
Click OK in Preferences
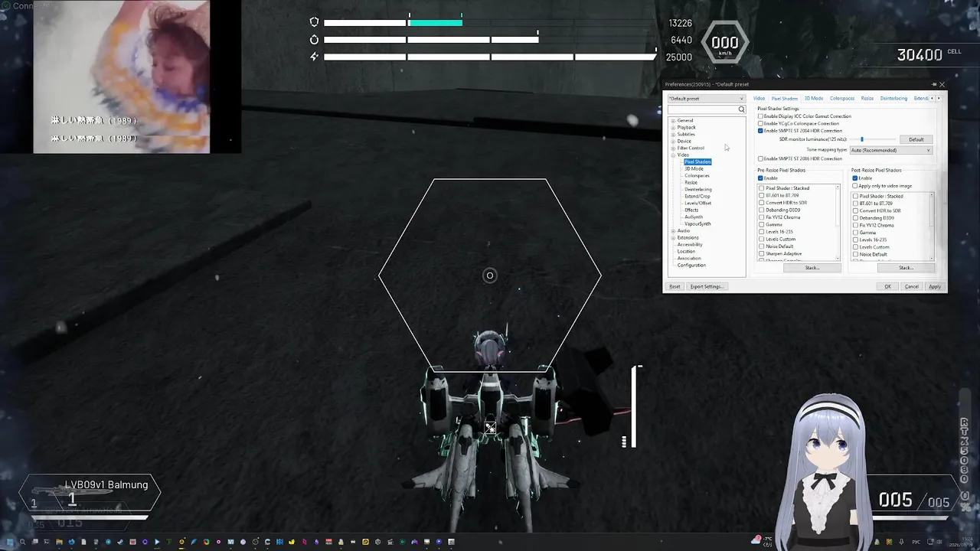[888, 287]
